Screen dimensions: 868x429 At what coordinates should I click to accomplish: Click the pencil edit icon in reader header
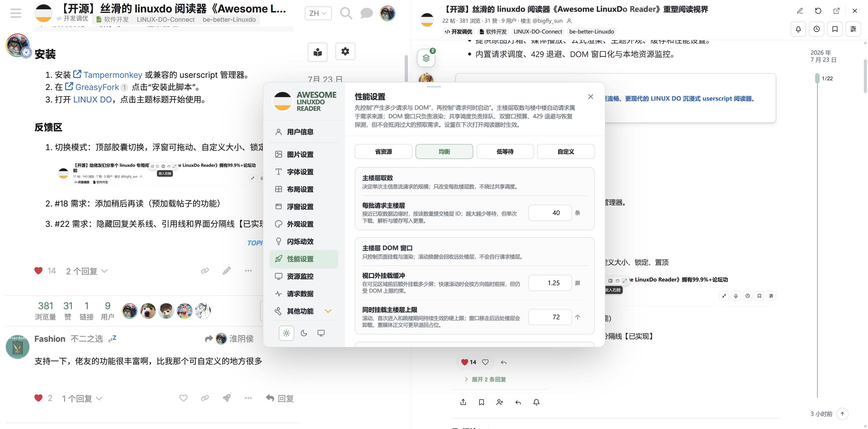(800, 11)
